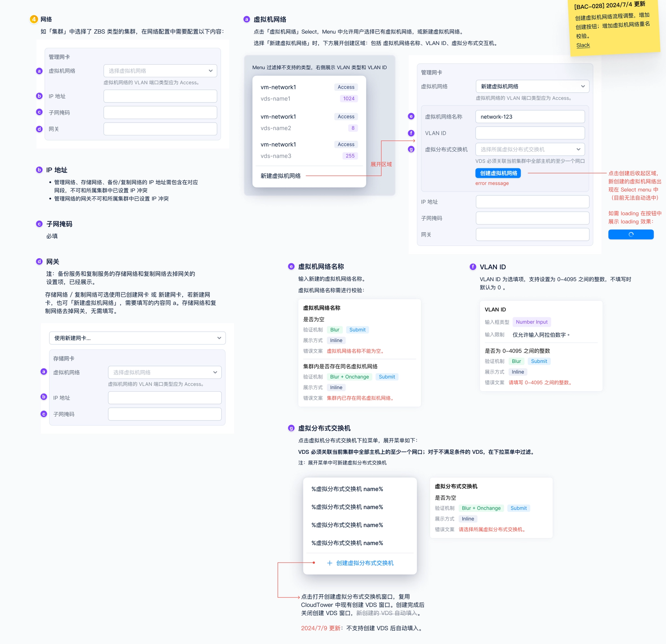Open the Slack link on sticky note

[x=583, y=45]
